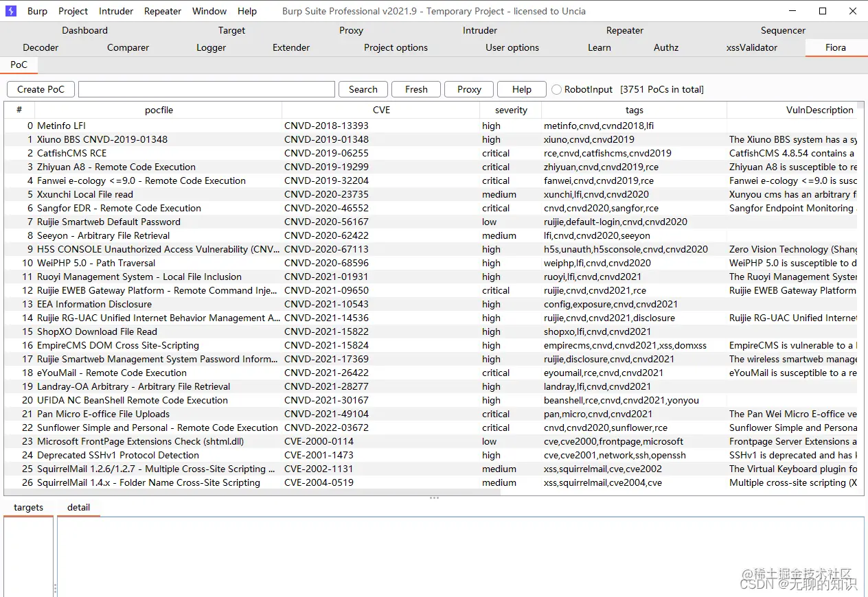Select the Xiuno BBS CNVD-2019-01348 row
The width and height of the screenshot is (868, 597).
click(x=431, y=139)
